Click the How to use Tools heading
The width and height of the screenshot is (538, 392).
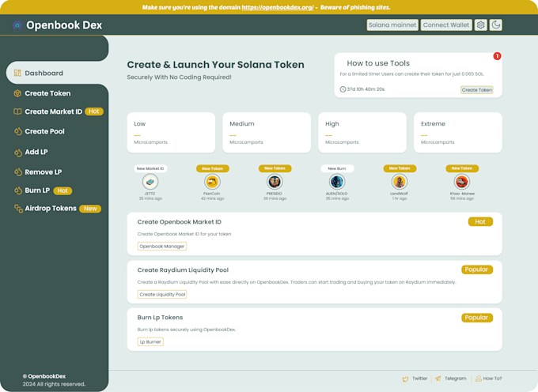[x=378, y=63]
